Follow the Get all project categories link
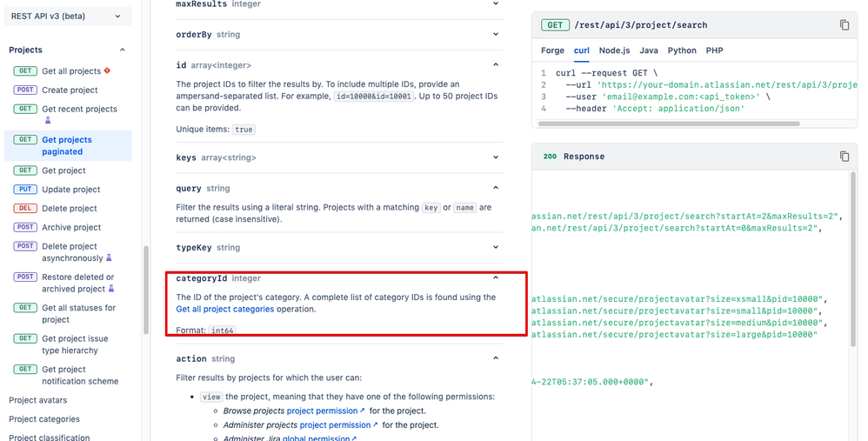 224,309
